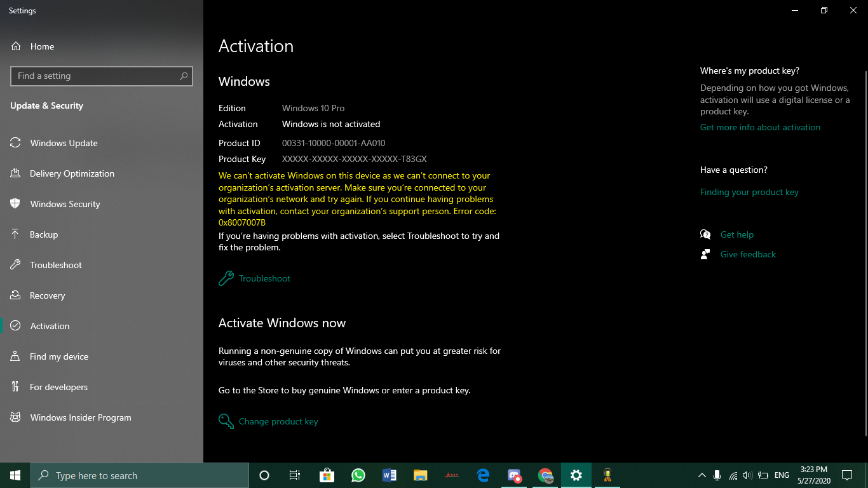Viewport: 868px width, 488px height.
Task: Show hidden system tray icons
Action: (x=702, y=475)
